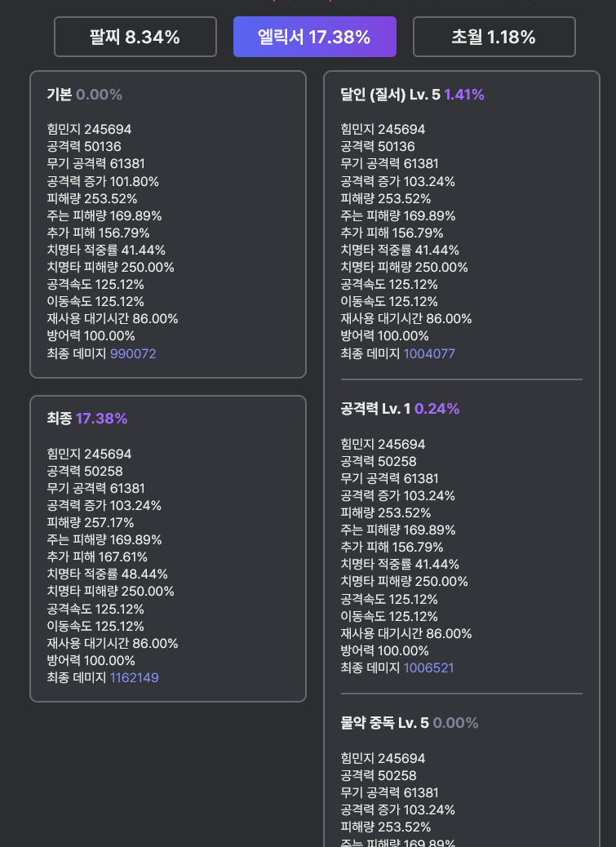Select the 팔찌 8.34% tab
The width and height of the screenshot is (616, 847).
click(135, 37)
